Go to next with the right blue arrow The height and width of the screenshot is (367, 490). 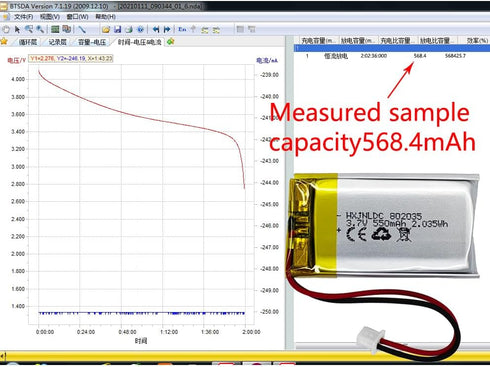167,30
